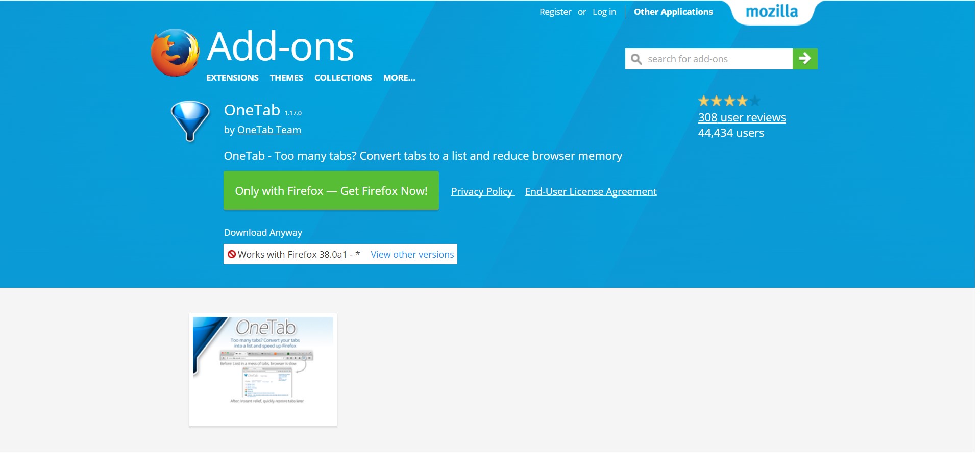
Task: Click the magnifying glass search icon
Action: click(636, 59)
